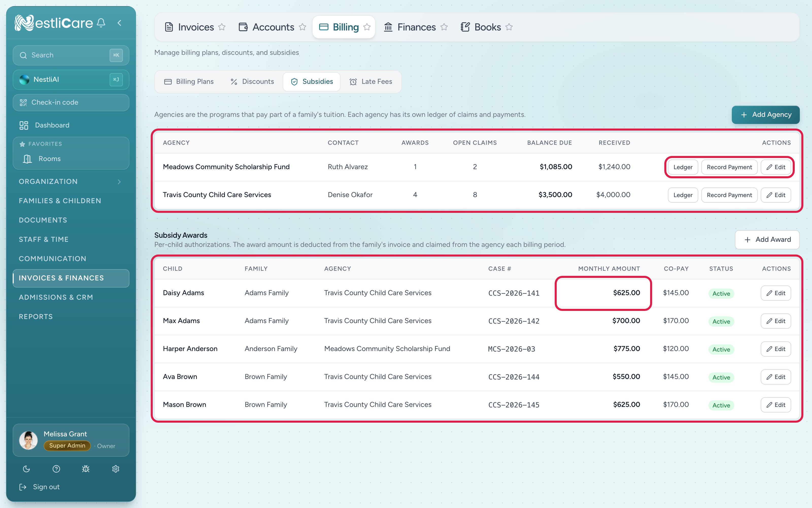Open the Books tab
This screenshot has width=812, height=508.
point(481,27)
